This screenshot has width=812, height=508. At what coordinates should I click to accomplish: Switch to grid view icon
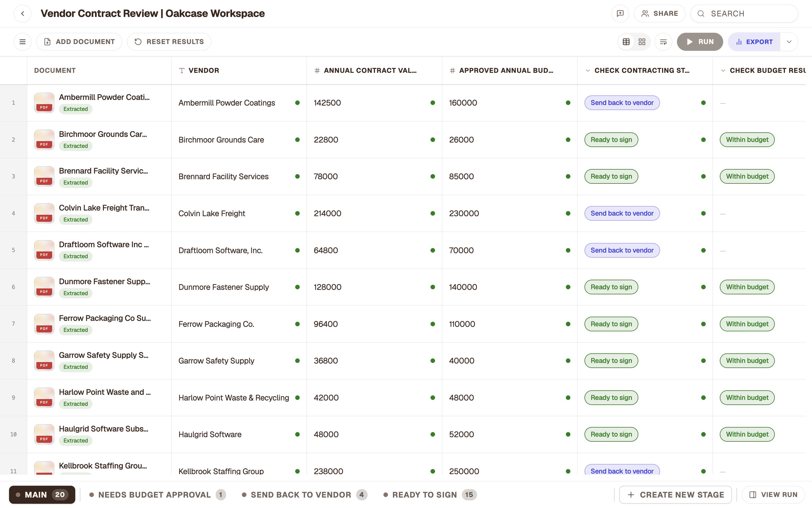click(x=642, y=42)
